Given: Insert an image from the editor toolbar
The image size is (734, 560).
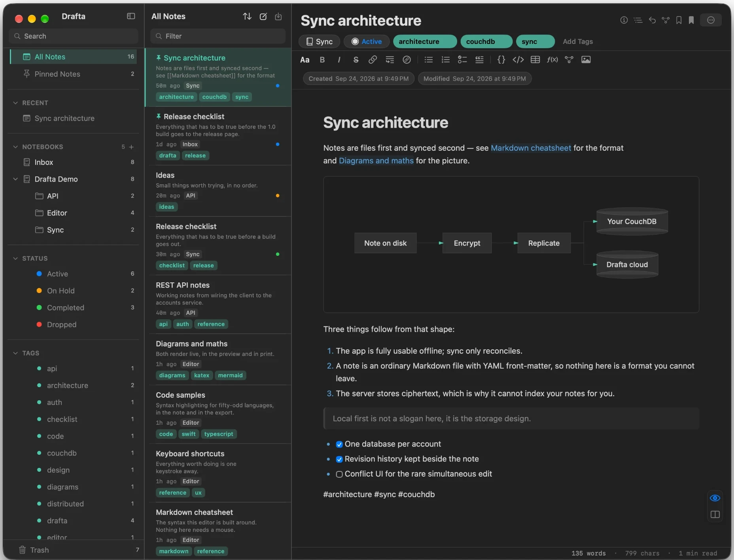Looking at the screenshot, I should pos(586,60).
